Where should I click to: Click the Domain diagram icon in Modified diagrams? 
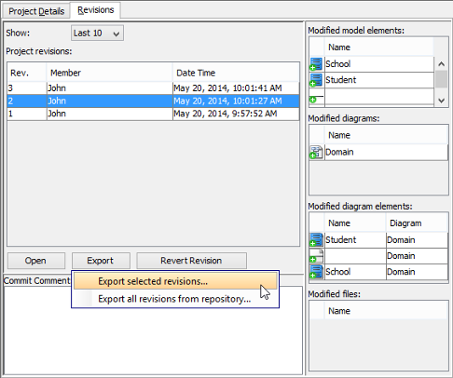[x=316, y=152]
